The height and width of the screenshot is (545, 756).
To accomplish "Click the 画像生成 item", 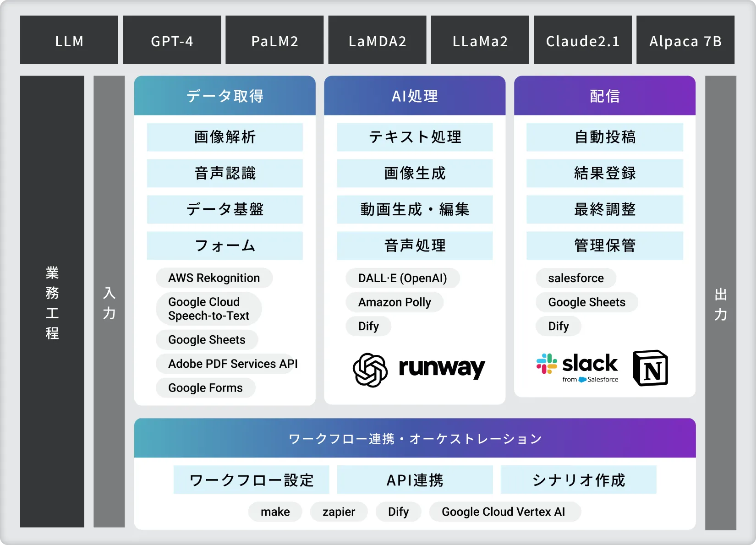I will [x=415, y=173].
